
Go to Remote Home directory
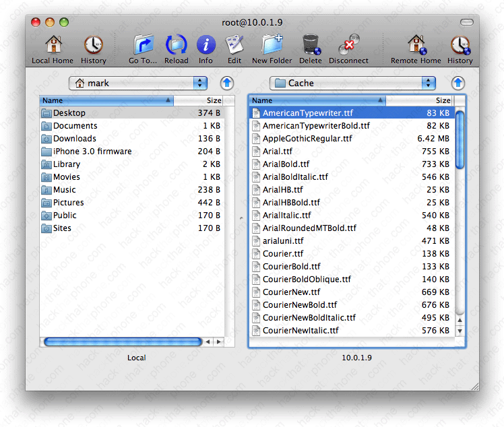tap(416, 46)
